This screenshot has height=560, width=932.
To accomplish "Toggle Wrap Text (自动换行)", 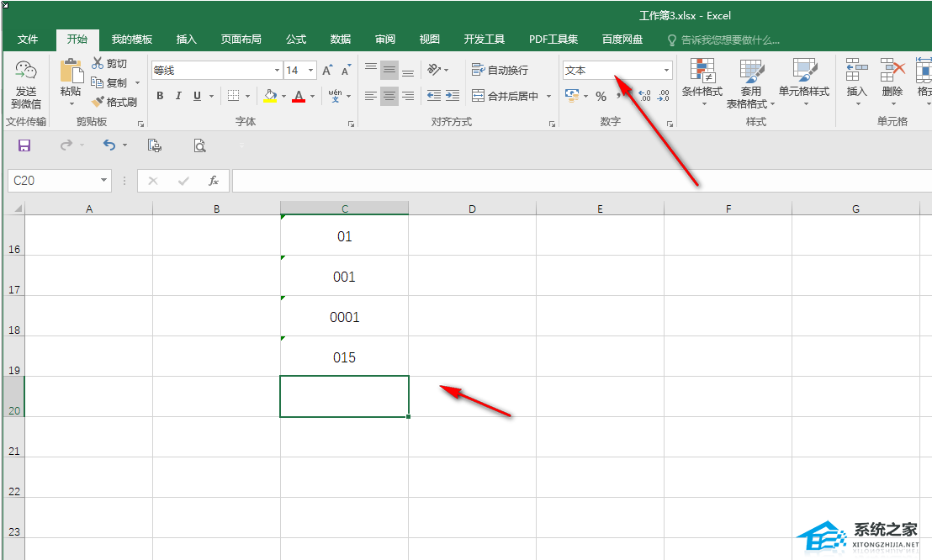I will pos(500,71).
